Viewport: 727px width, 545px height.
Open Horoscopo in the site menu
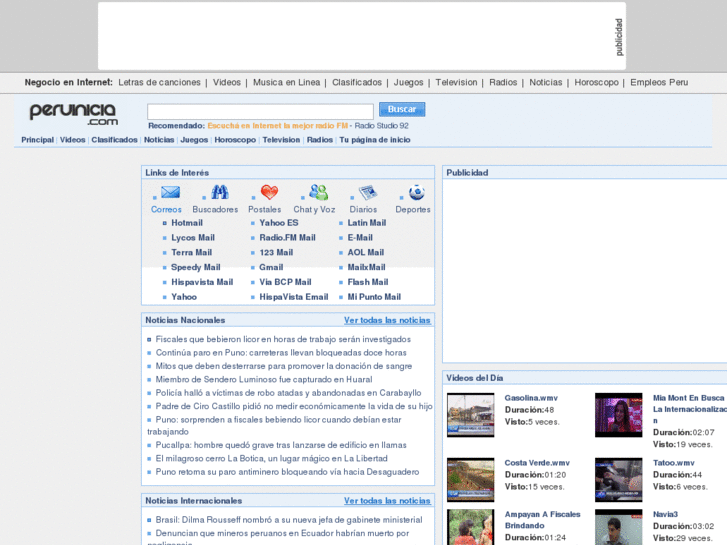235,140
